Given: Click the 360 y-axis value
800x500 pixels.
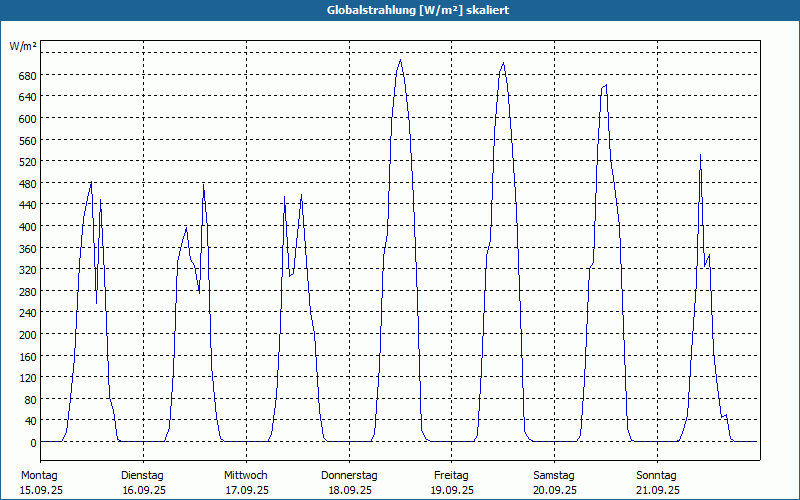Looking at the screenshot, I should point(28,248).
